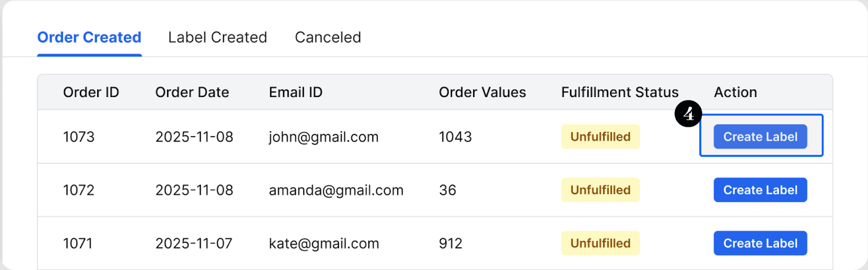
Task: Select the Canceled tab
Action: (x=328, y=37)
